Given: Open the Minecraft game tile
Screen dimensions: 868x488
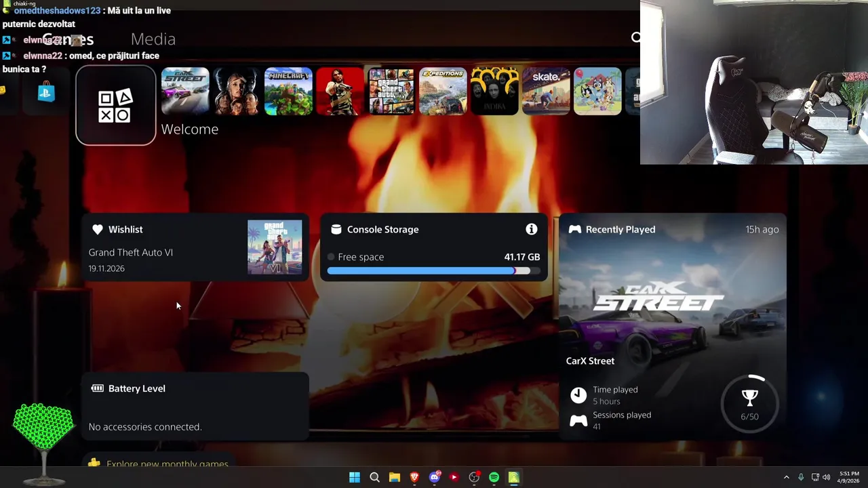Looking at the screenshot, I should pyautogui.click(x=288, y=91).
